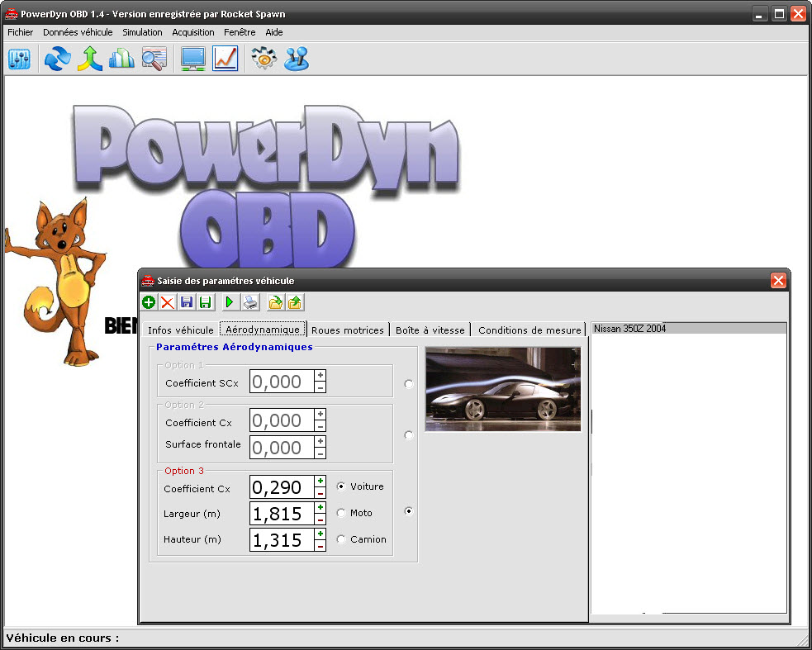Click the Coefficient SCx input field
Viewport: 812px width, 650px height.
pos(282,382)
